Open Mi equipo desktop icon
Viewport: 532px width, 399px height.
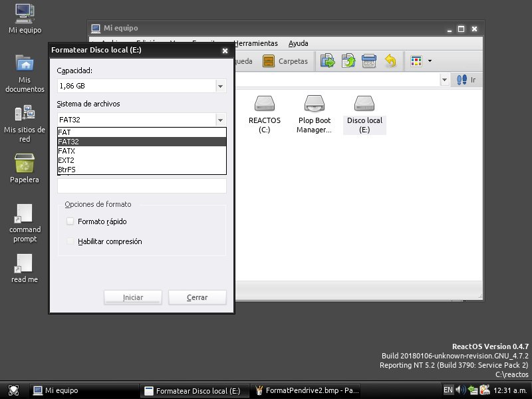tap(25, 19)
